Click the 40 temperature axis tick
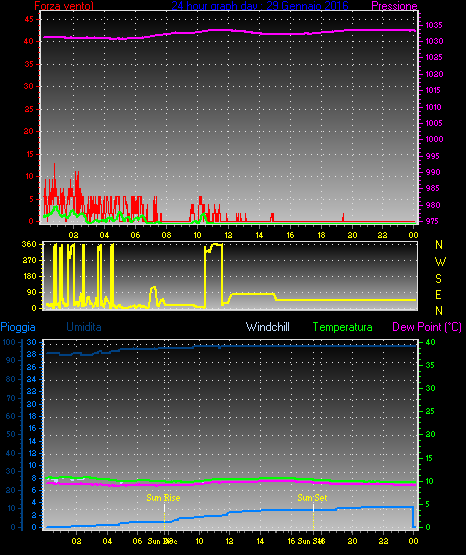Image resolution: width=466 pixels, height=555 pixels. [430, 342]
